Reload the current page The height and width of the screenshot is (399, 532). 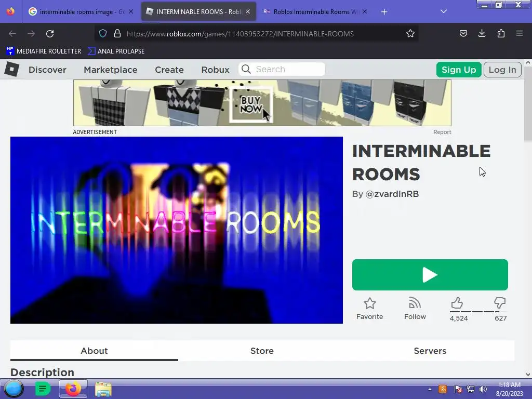50,34
